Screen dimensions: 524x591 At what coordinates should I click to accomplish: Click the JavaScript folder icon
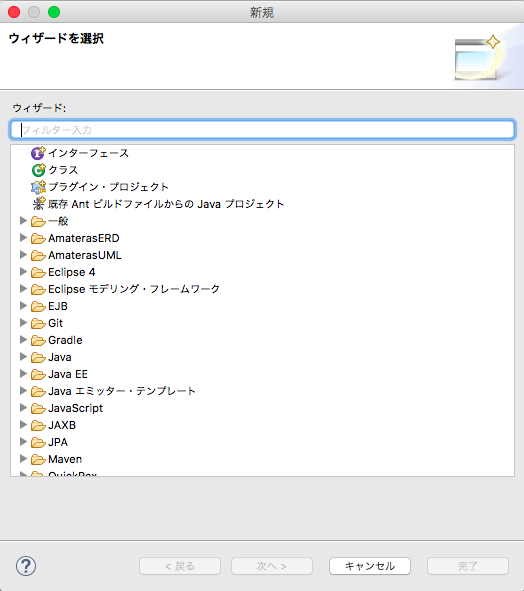38,408
